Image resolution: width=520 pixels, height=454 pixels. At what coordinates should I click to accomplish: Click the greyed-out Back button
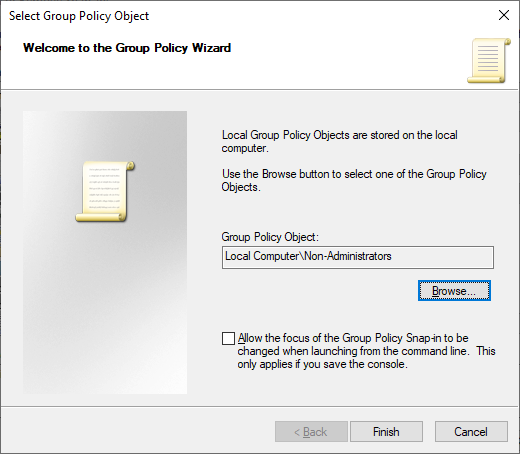click(311, 432)
